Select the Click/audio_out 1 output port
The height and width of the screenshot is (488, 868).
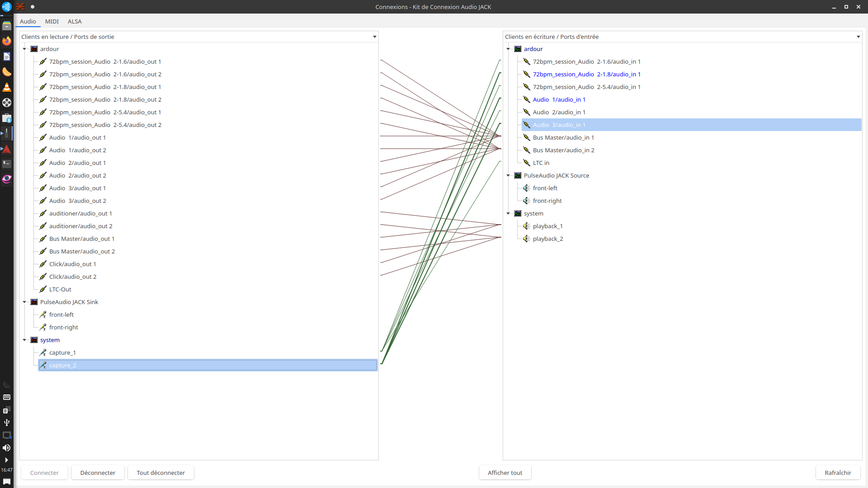[x=72, y=264]
